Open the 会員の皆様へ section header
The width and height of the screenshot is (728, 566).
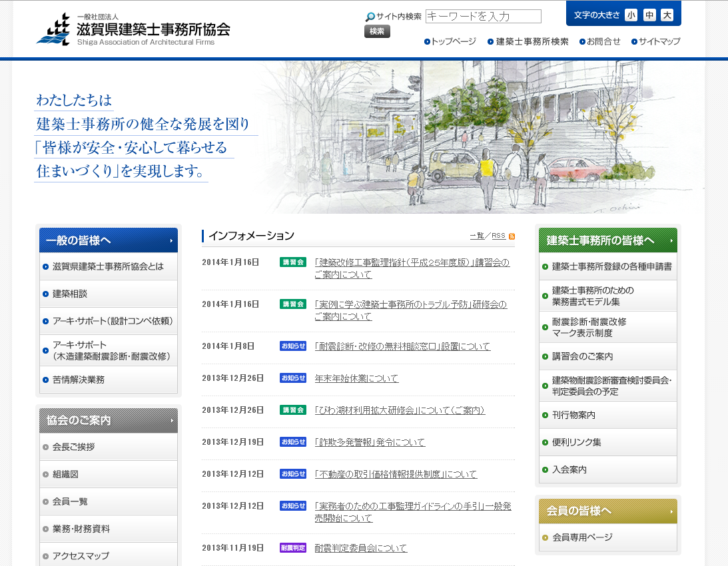click(607, 511)
